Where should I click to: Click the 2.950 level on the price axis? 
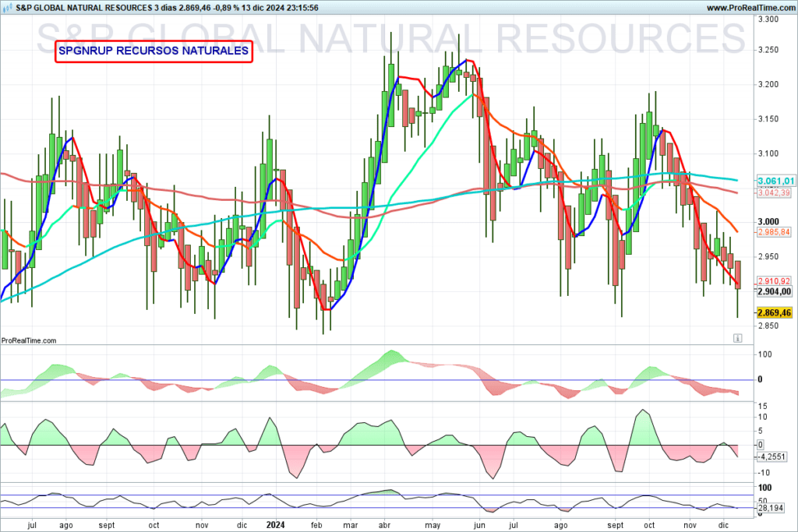(x=768, y=256)
